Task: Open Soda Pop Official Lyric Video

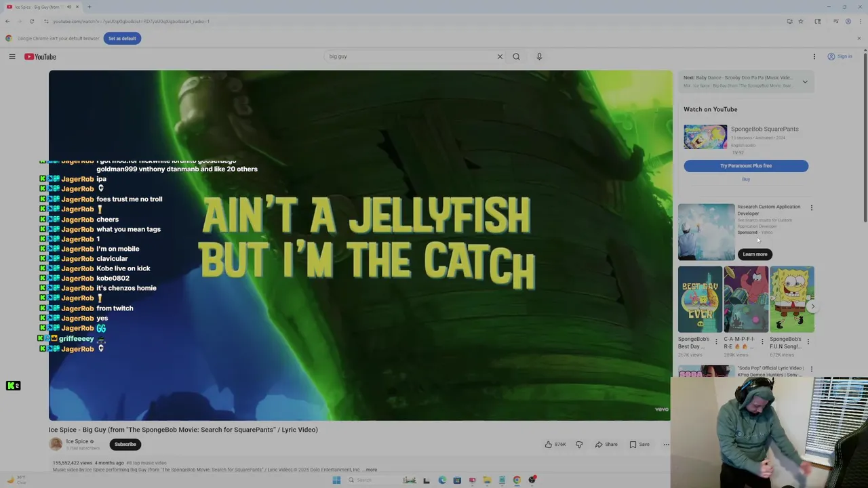Action: [770, 371]
